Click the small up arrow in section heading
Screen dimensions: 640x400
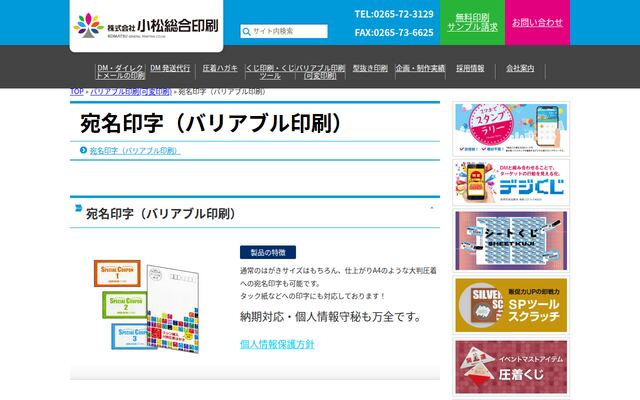click(x=432, y=208)
